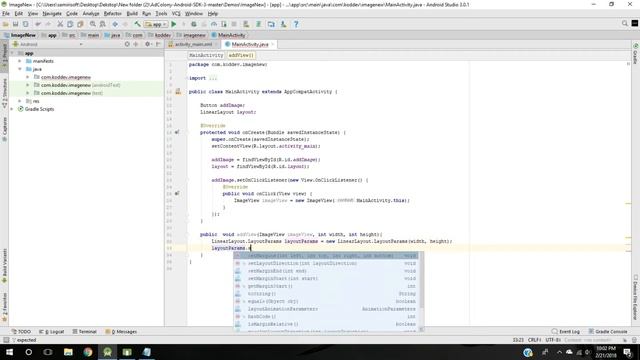
Task: Select the app module in project tree
Action: (x=29, y=53)
